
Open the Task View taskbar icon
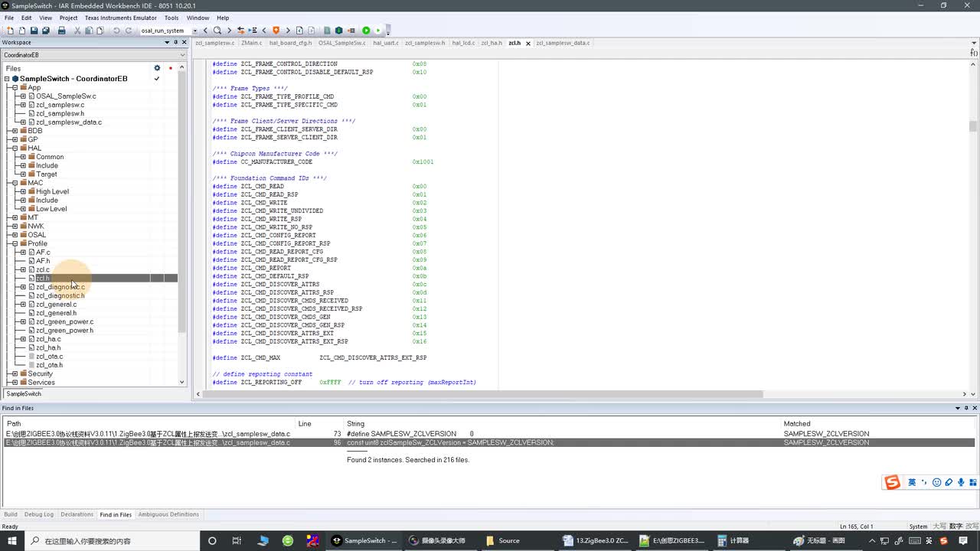coord(237,540)
